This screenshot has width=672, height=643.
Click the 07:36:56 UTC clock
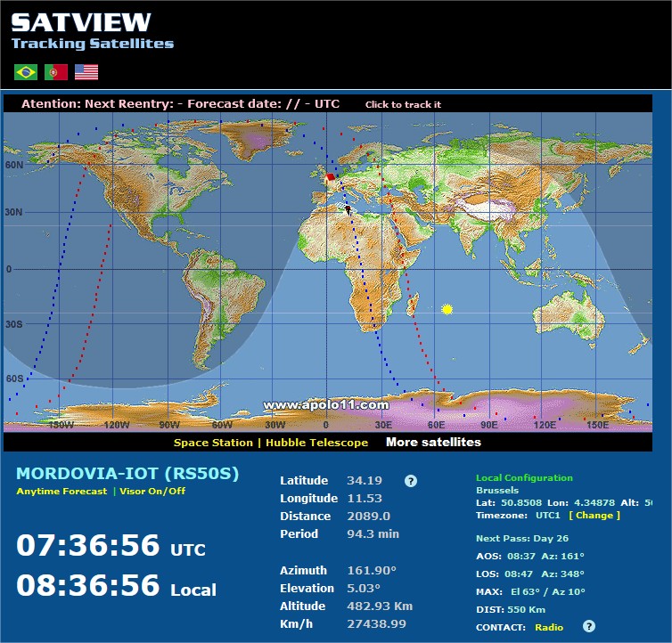click(111, 545)
